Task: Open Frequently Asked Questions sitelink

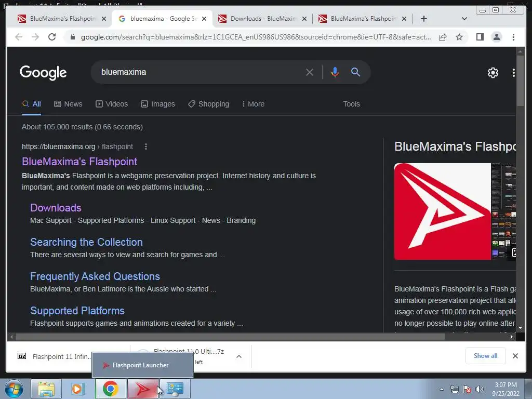Action: coord(95,276)
